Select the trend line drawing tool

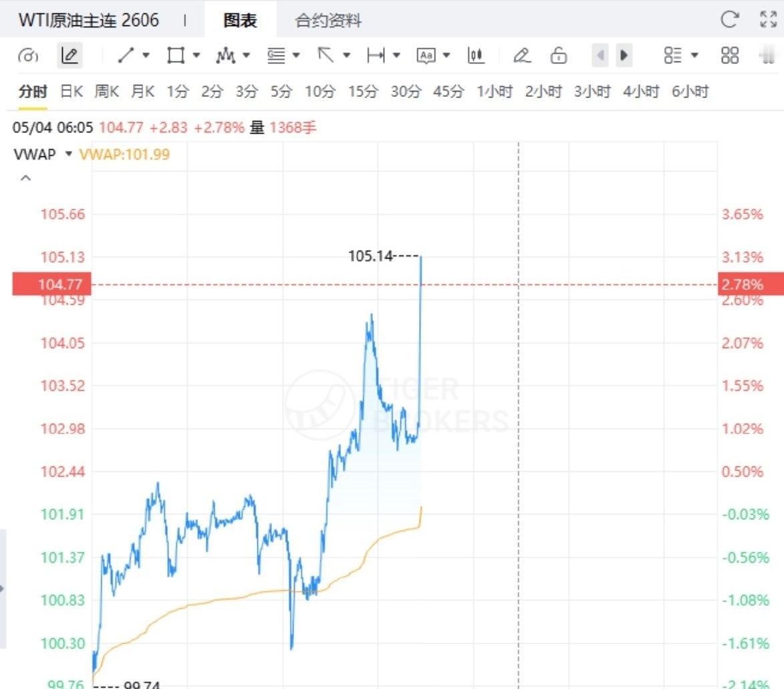tap(126, 55)
